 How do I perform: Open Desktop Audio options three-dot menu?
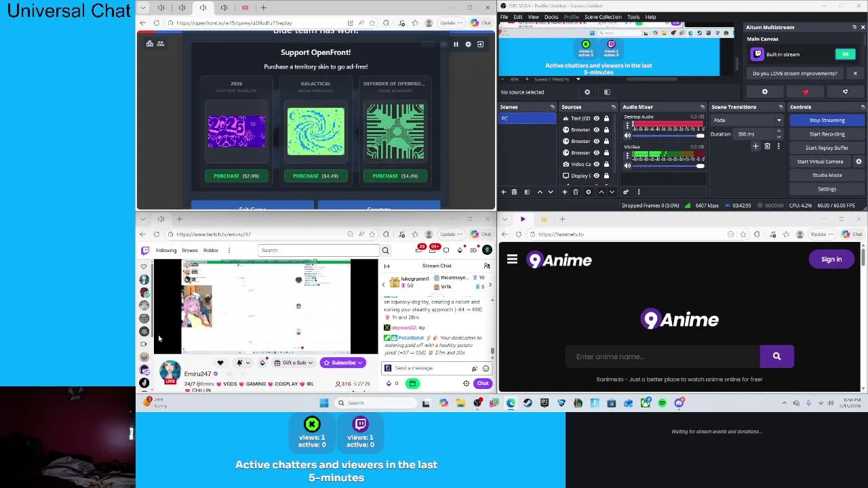point(627,125)
